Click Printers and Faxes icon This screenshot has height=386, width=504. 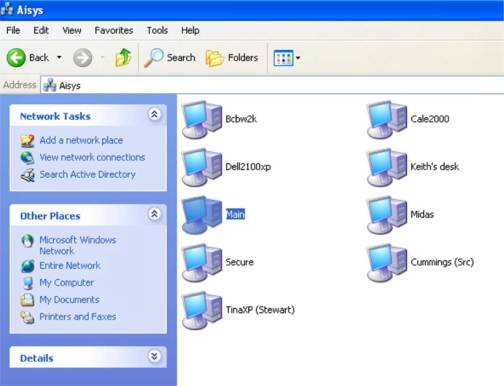pos(27,317)
